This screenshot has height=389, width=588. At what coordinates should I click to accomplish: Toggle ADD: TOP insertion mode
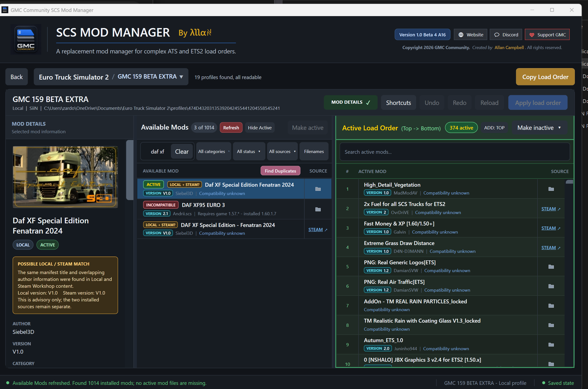494,128
